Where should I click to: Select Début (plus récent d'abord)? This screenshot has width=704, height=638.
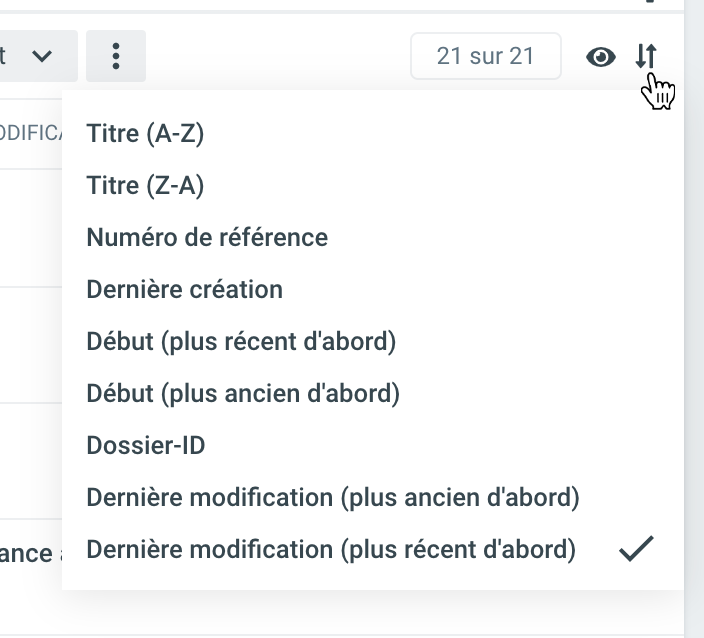coord(241,341)
